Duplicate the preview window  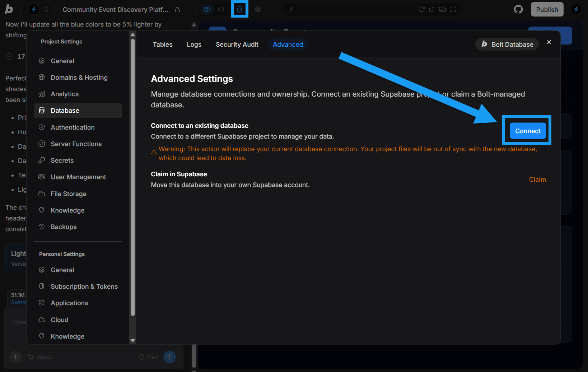coord(442,9)
